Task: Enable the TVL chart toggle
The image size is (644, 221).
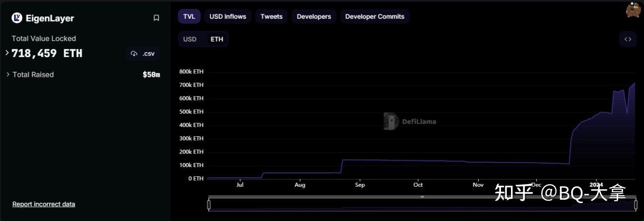Action: 189,16
